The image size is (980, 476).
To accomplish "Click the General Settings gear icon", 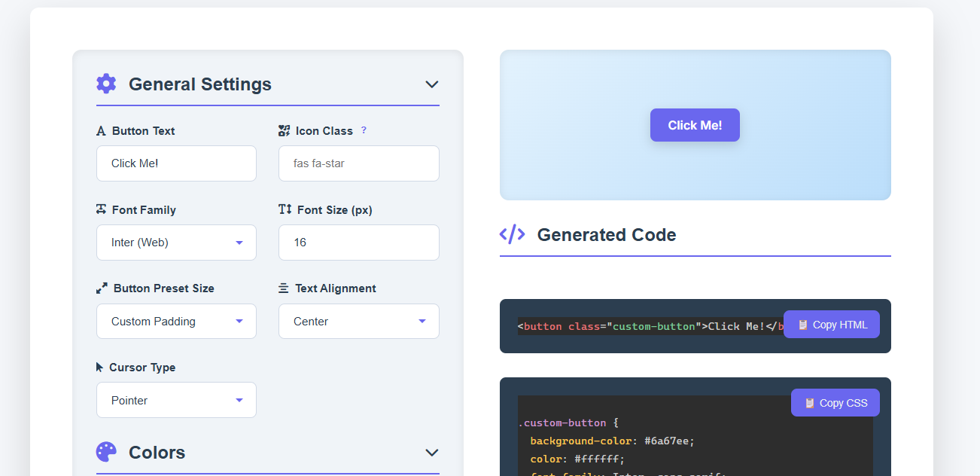I will (106, 84).
